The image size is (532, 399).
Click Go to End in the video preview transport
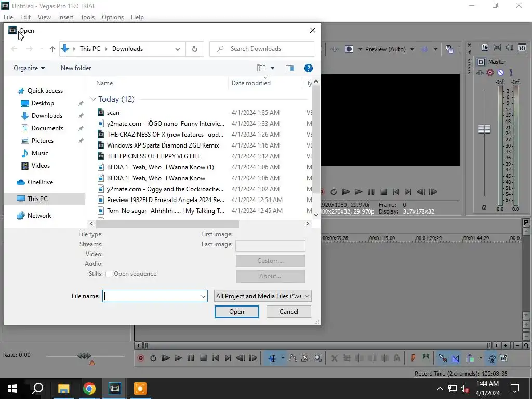tap(408, 192)
